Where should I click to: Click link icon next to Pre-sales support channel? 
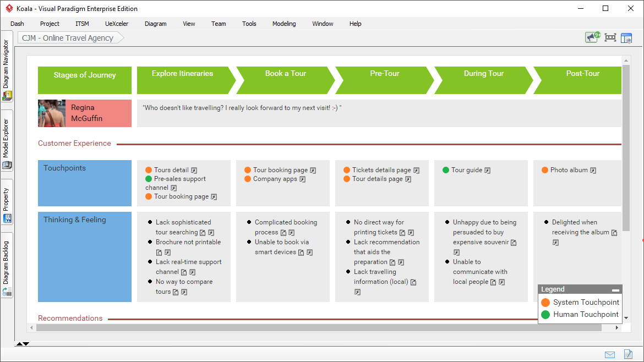[x=174, y=188]
